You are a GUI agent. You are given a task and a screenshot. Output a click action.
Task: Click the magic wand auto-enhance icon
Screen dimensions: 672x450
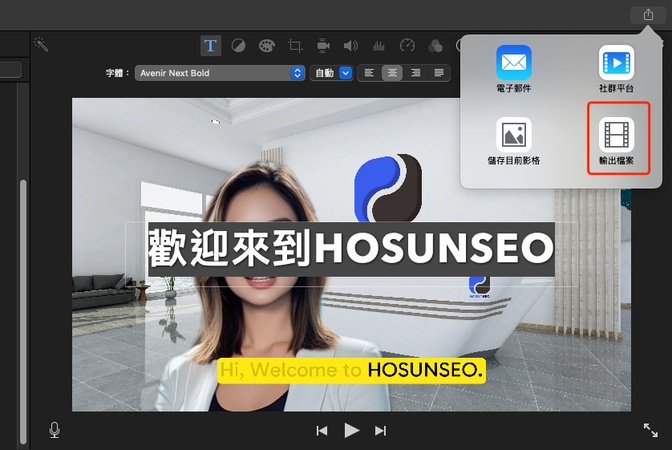point(41,44)
